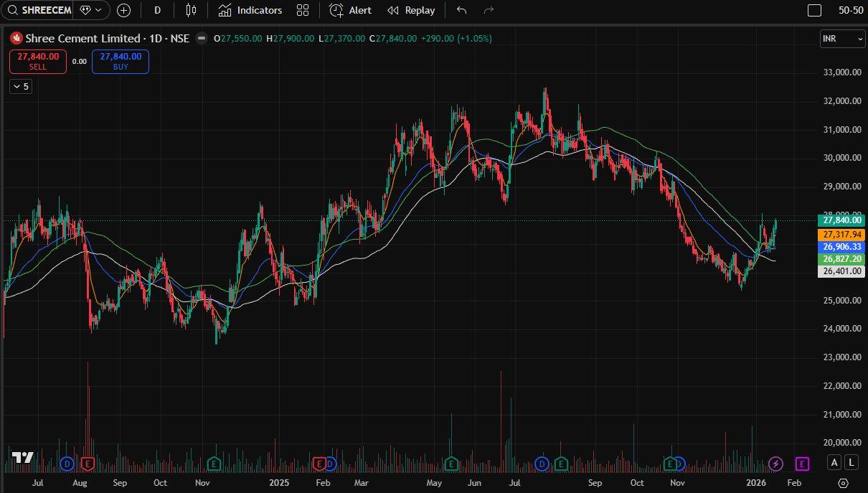Click the red E earnings marker near Feb 2025
The height and width of the screenshot is (493, 868).
tap(320, 464)
